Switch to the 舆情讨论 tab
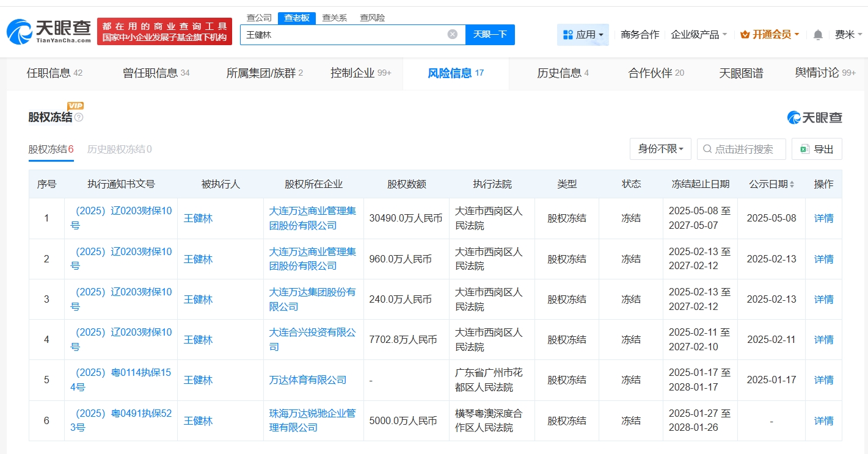Viewport: 868px width, 454px height. 825,73
